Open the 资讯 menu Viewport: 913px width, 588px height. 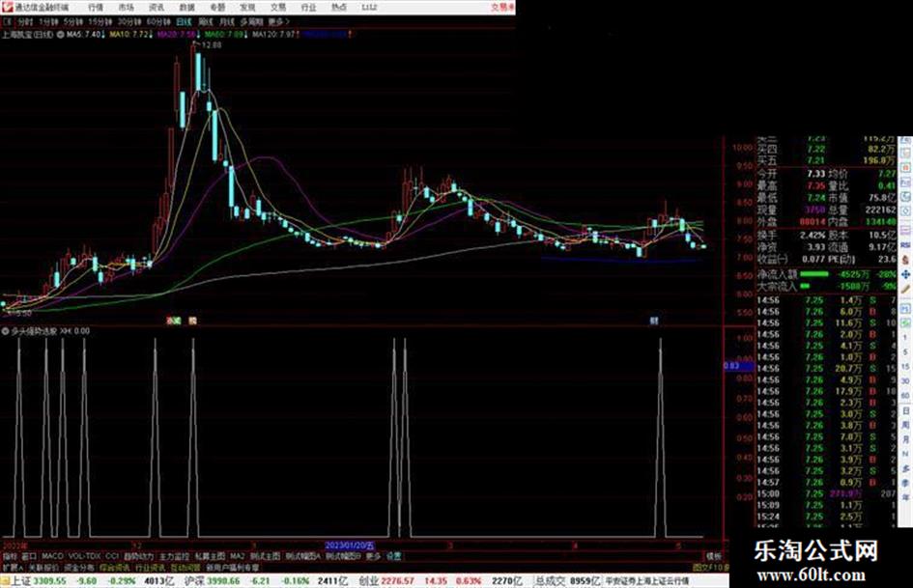pyautogui.click(x=157, y=8)
